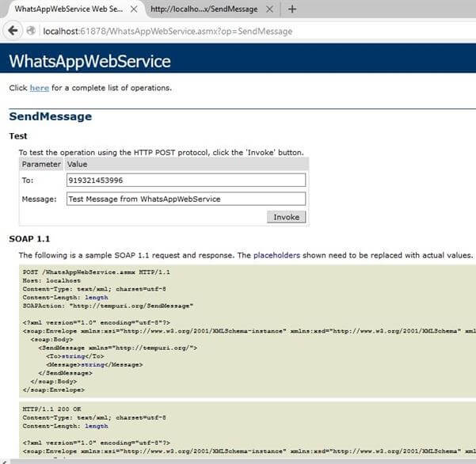Click the globe site identity icon

31,31
